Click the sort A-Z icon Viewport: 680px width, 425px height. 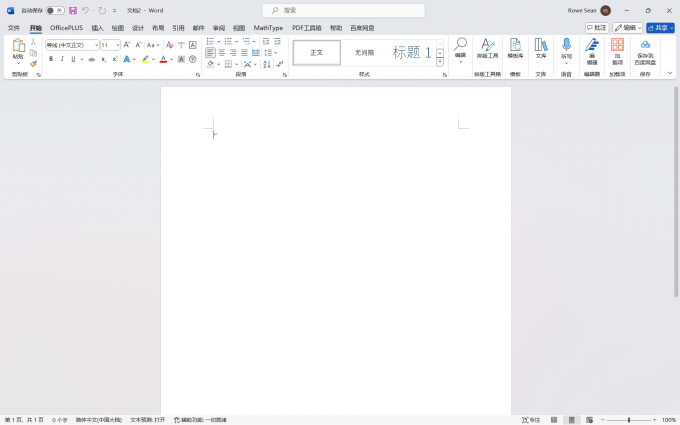[267, 64]
